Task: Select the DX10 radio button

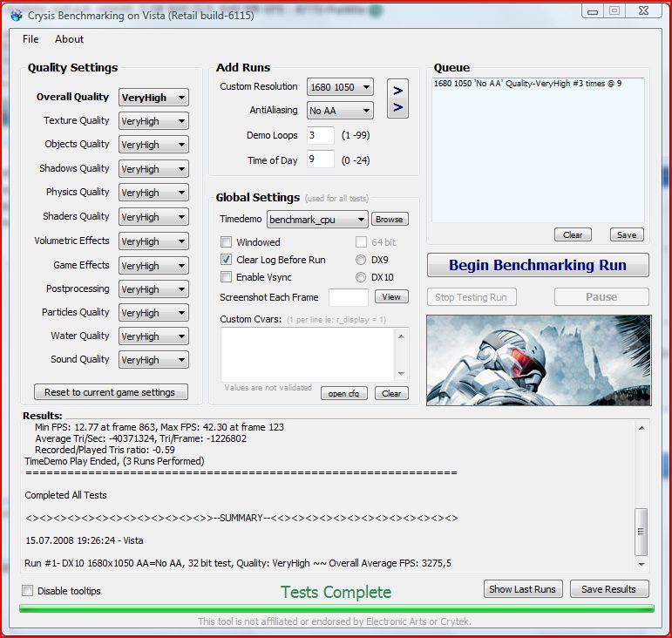Action: 361,278
